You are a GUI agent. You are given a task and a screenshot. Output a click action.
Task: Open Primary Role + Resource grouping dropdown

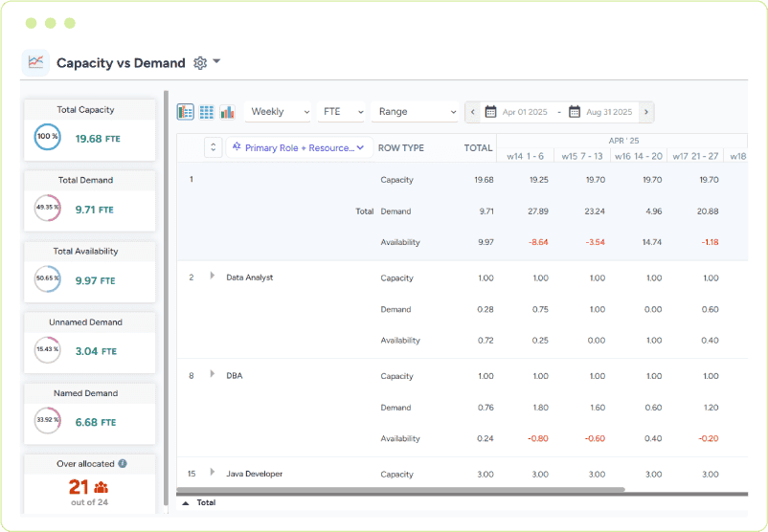click(x=299, y=147)
